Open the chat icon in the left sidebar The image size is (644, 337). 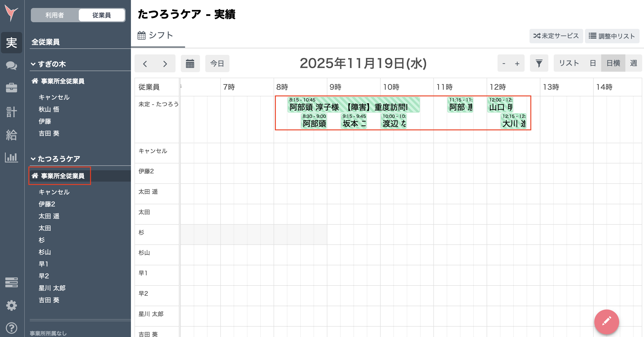pos(12,66)
